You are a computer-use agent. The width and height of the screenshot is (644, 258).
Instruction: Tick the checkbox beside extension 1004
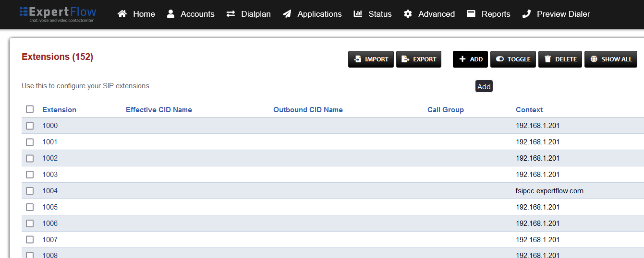click(30, 191)
